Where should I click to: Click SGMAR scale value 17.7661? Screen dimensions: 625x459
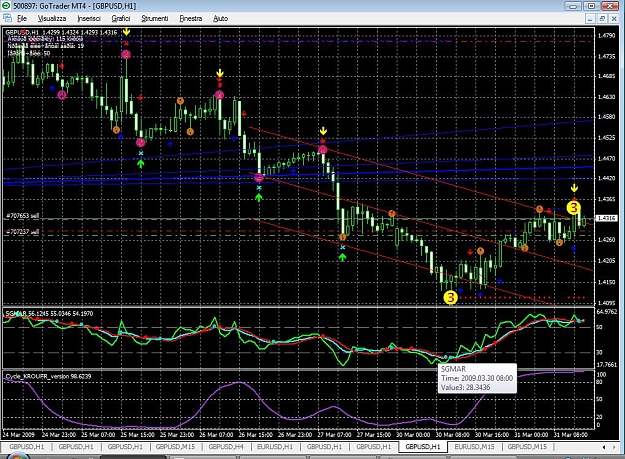coord(607,365)
